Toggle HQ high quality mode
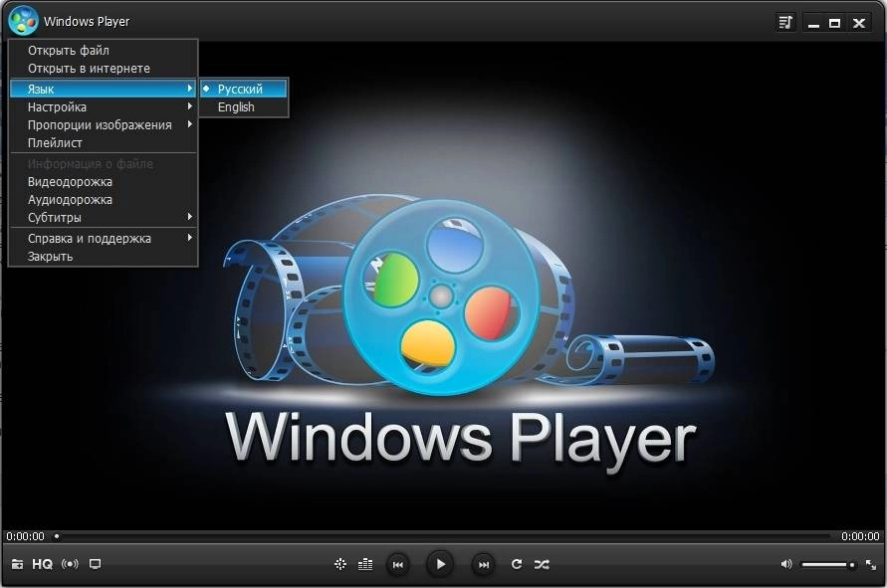The width and height of the screenshot is (887, 588). tap(43, 564)
